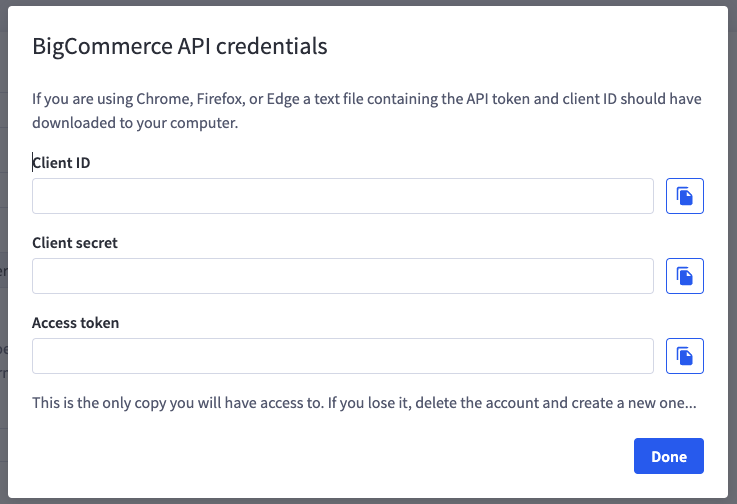
Task: Click the 'downloaded to your computer' text
Action: tap(135, 123)
